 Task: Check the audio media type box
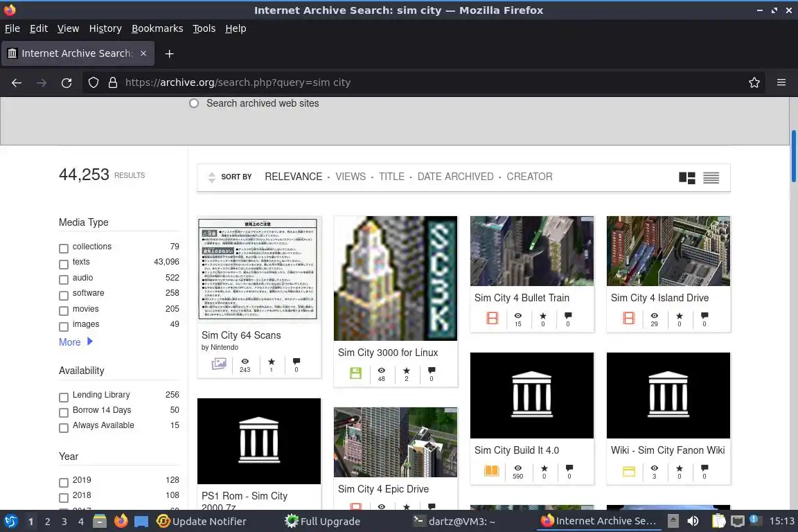(x=64, y=279)
